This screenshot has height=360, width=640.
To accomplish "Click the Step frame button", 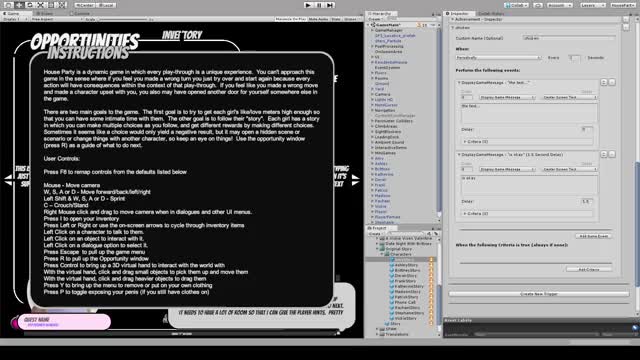I will pos(330,5).
